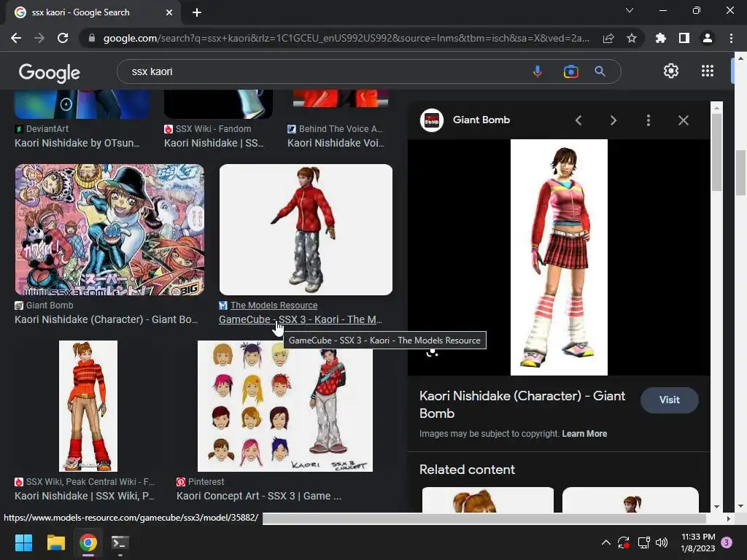Select second related content thumbnail
The width and height of the screenshot is (747, 560).
(630, 499)
